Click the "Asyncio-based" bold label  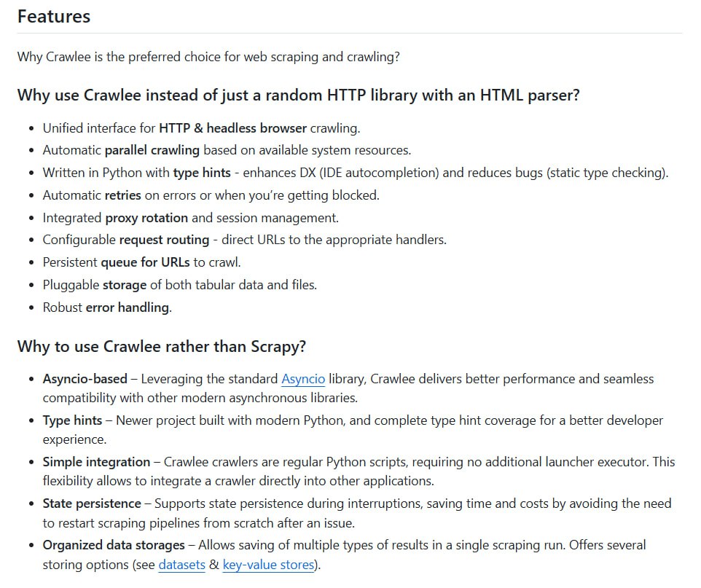coord(85,379)
